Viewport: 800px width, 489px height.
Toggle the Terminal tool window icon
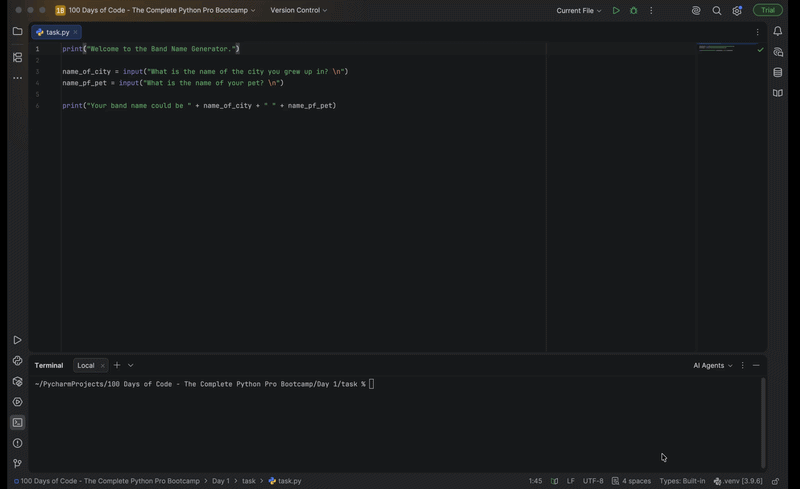17,423
